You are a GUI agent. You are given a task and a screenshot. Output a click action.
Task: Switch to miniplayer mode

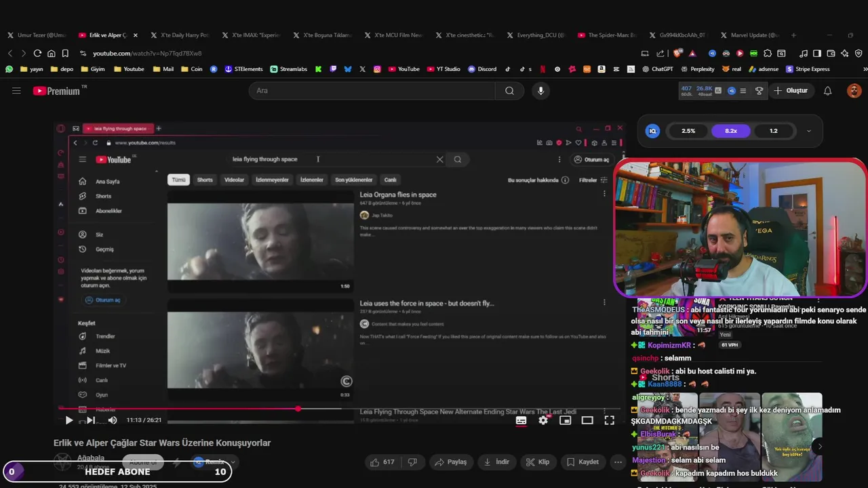(565, 420)
